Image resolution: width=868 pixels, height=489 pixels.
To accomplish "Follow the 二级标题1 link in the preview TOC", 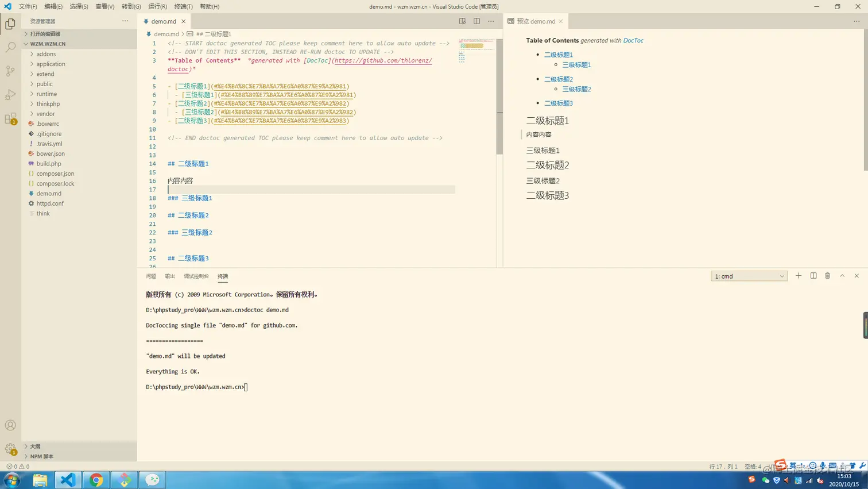I will tap(559, 55).
